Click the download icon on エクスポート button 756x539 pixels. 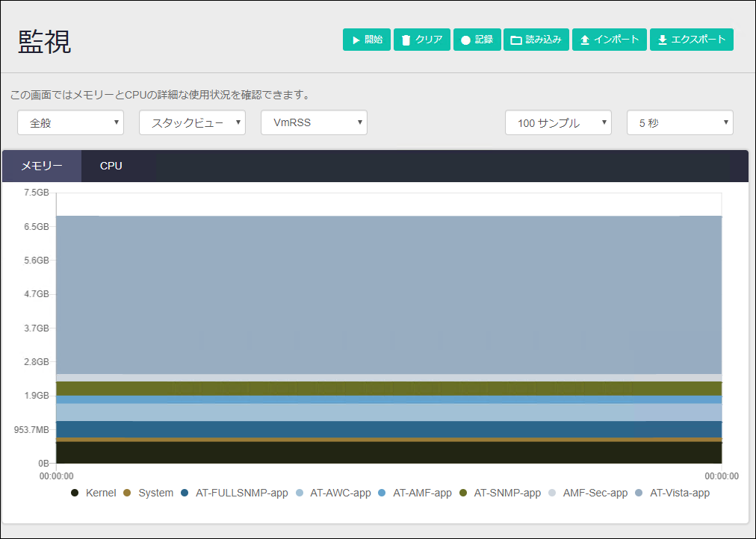(x=663, y=40)
